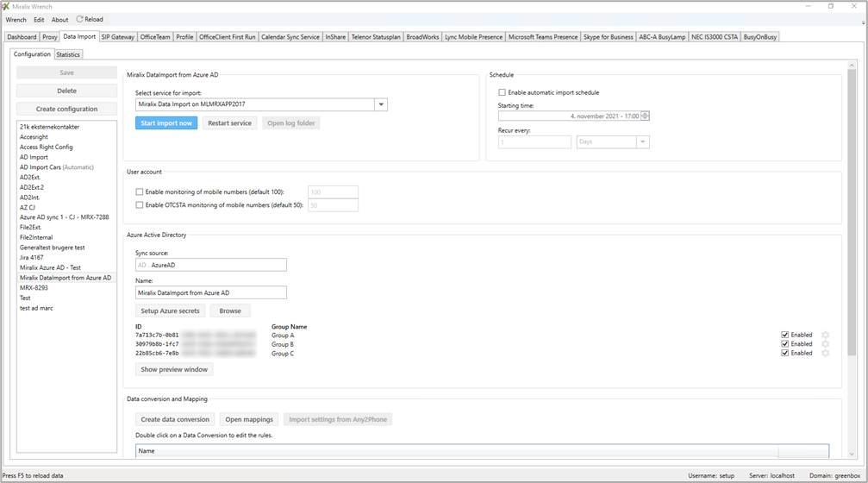This screenshot has width=868, height=483.
Task: Switch to the Dashboard tab
Action: tap(22, 37)
